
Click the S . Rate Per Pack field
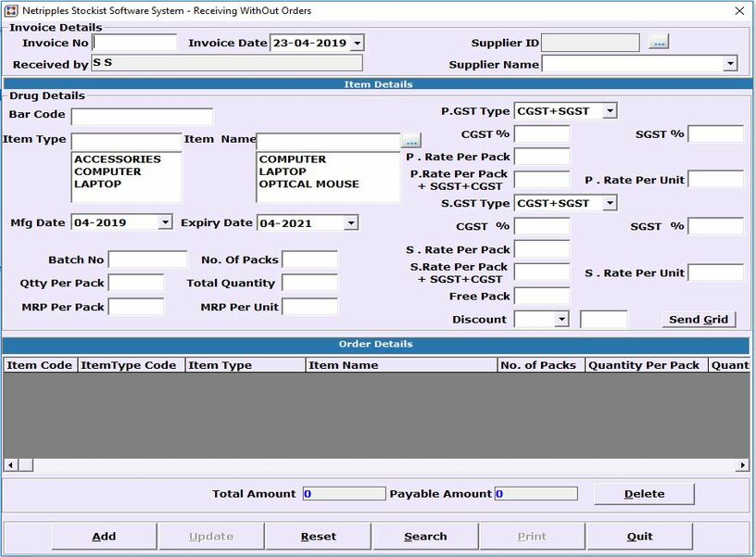point(542,249)
